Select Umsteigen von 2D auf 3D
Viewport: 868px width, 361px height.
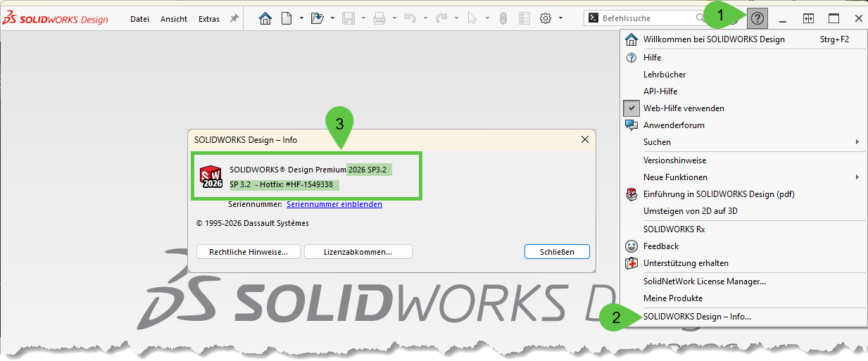pyautogui.click(x=743, y=211)
